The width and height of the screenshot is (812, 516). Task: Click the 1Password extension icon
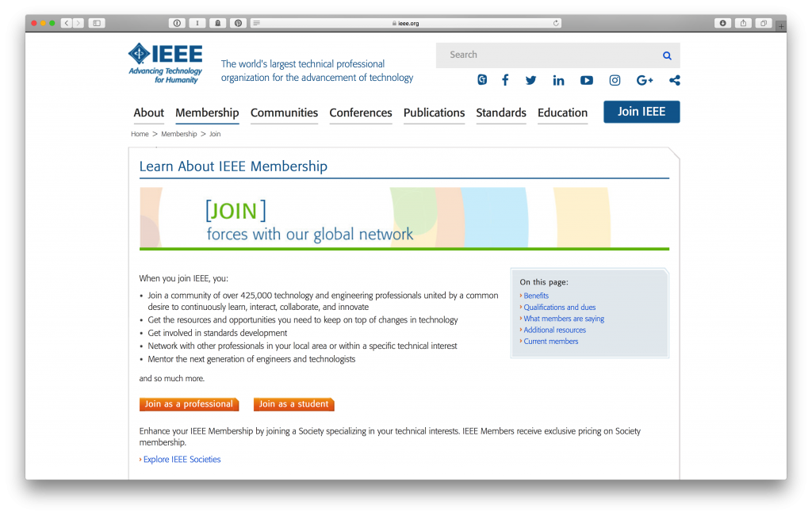[177, 23]
